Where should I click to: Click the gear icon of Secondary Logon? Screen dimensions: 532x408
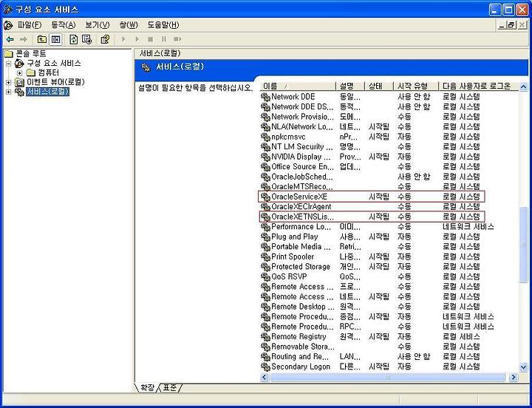[265, 367]
